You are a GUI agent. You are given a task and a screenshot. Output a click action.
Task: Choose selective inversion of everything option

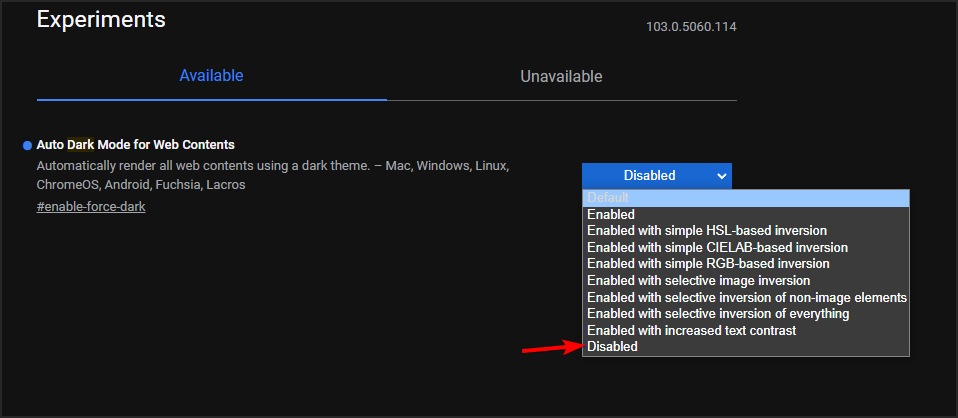click(745, 314)
